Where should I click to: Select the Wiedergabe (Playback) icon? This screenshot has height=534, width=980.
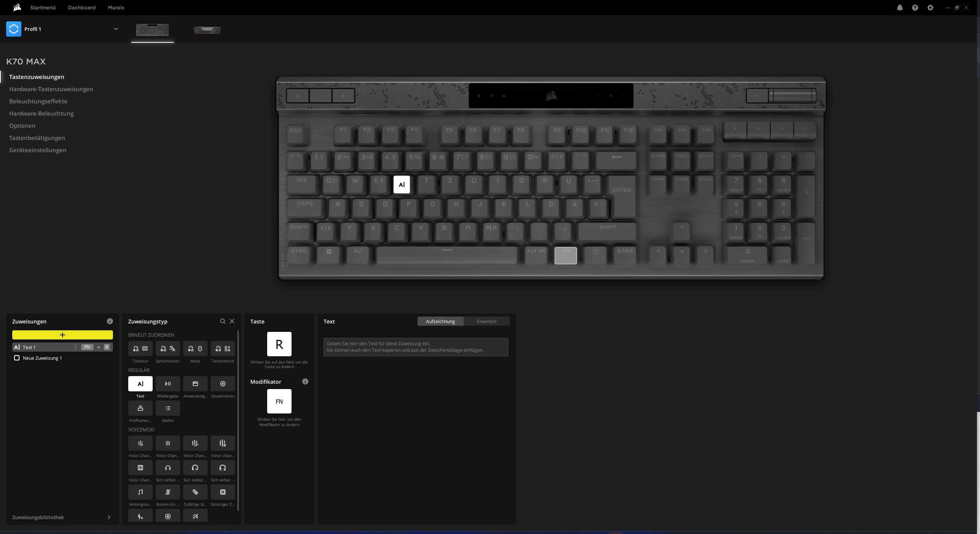point(168,383)
